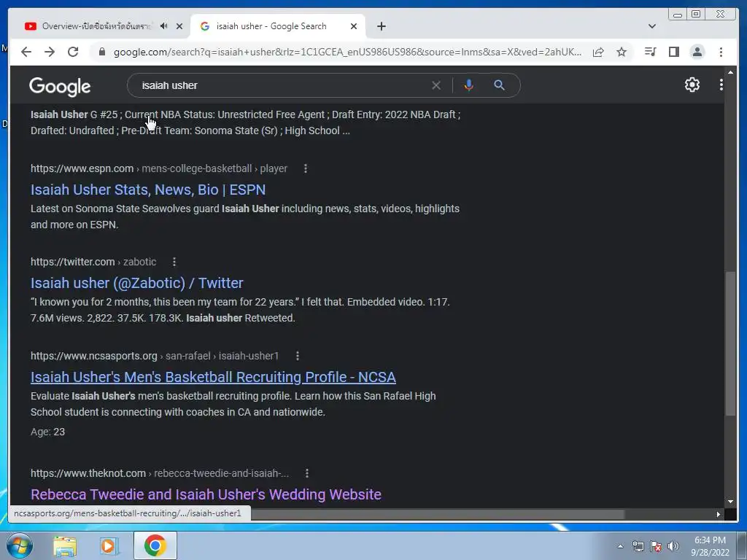The width and height of the screenshot is (747, 560).
Task: Open ESPN result options menu
Action: [306, 168]
